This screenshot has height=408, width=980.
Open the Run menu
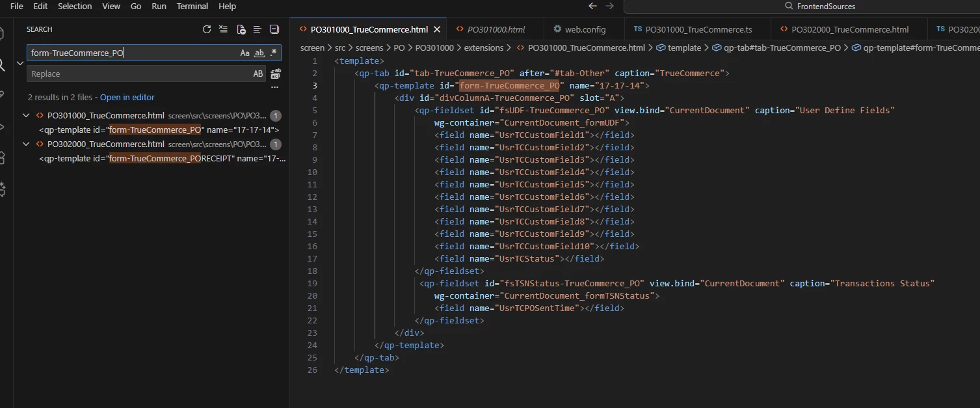coord(159,6)
